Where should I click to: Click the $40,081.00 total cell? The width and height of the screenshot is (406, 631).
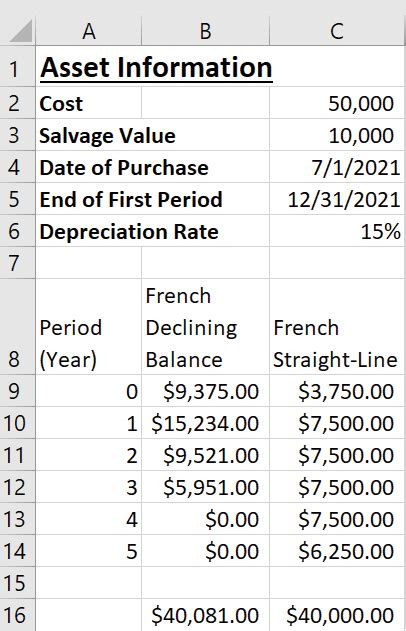[x=205, y=615]
